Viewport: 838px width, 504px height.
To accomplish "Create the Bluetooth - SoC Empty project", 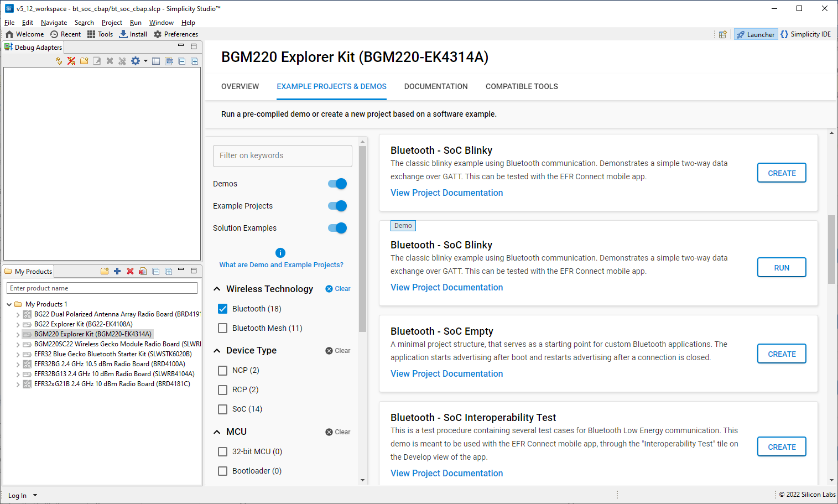I will point(782,354).
